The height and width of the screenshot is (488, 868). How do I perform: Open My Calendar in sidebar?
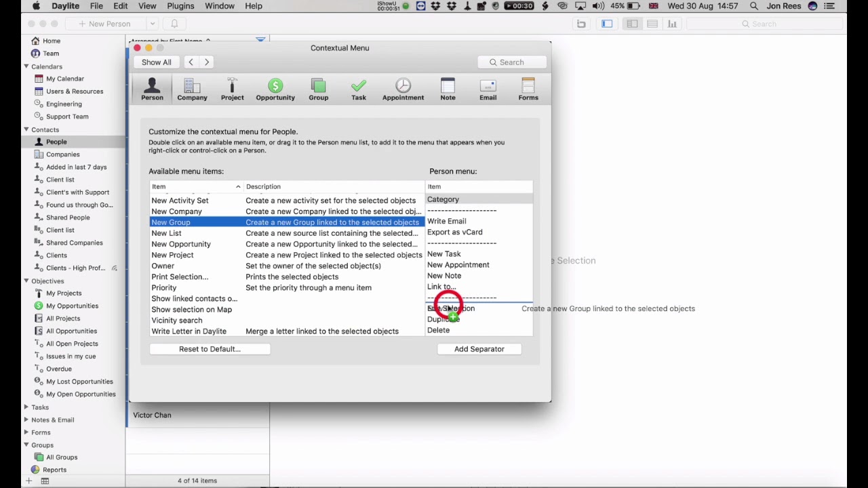65,79
